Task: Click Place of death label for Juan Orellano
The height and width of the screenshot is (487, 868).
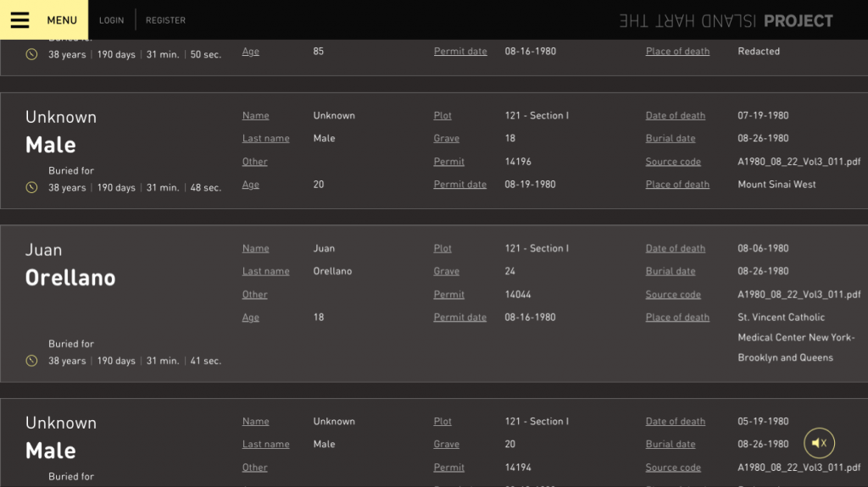Action: (677, 318)
